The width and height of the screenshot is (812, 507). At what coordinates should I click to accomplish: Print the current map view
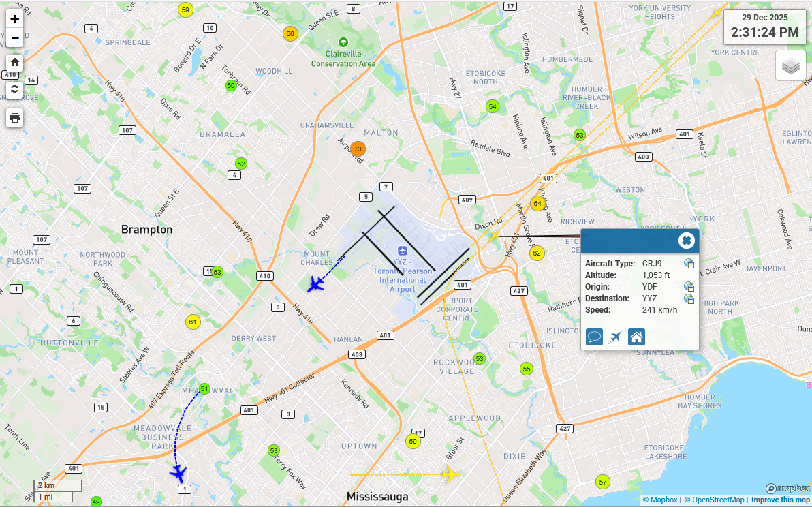[x=15, y=118]
